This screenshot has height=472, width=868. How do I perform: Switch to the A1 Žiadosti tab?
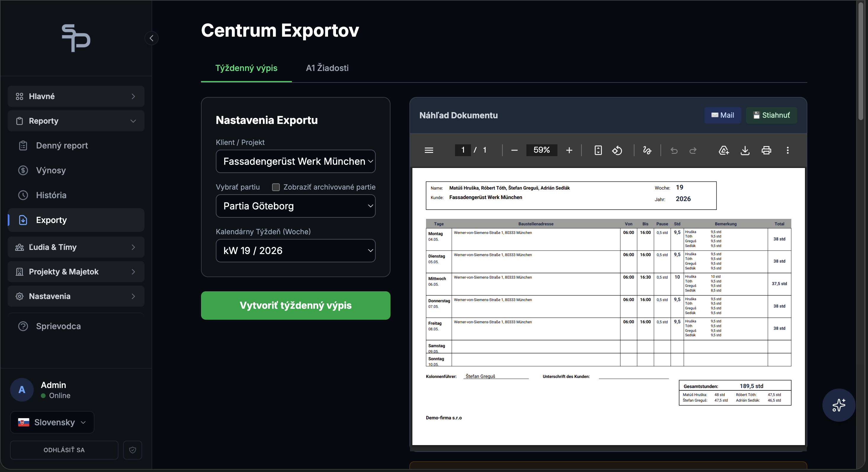[327, 68]
